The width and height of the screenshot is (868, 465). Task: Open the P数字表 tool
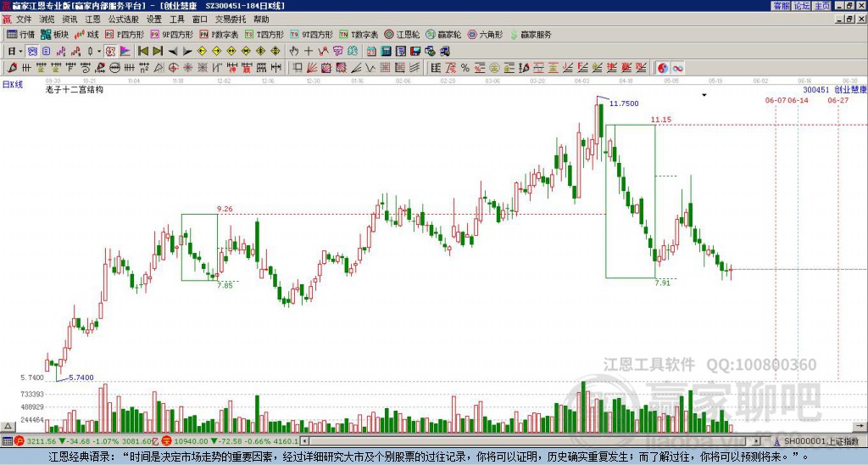pos(220,34)
